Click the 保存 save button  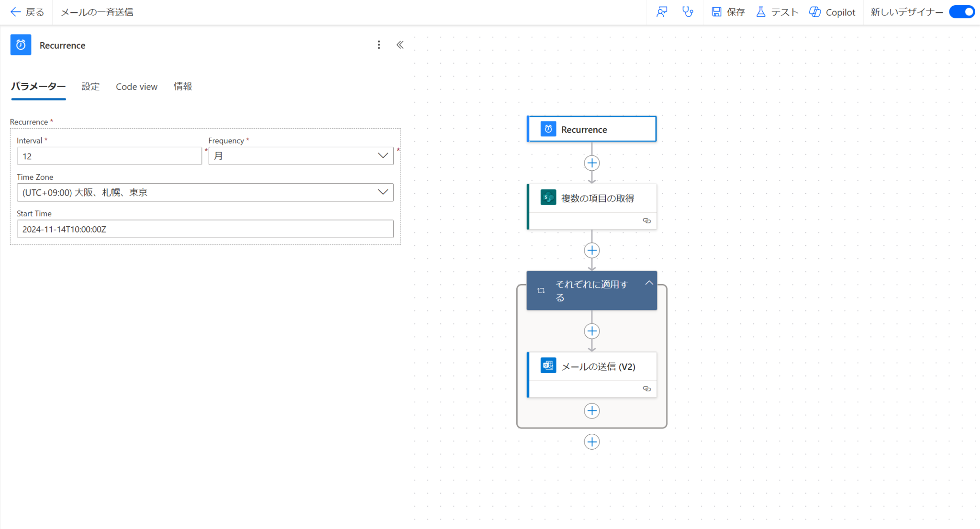728,12
